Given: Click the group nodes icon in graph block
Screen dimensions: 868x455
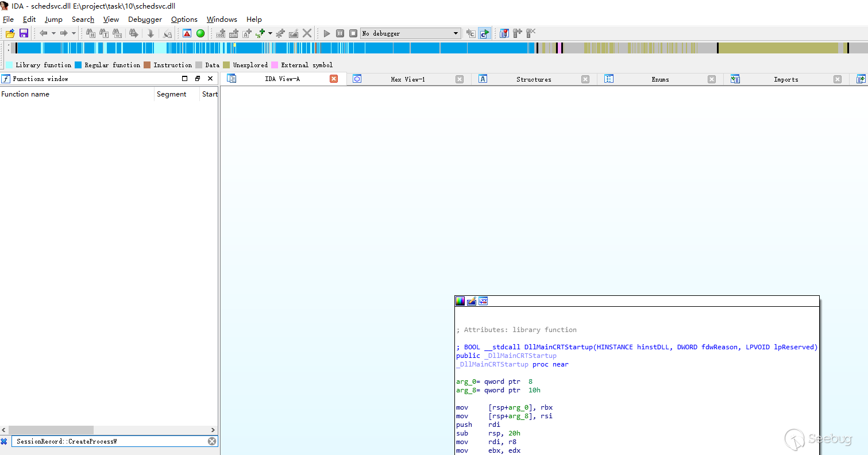Looking at the screenshot, I should pos(483,301).
